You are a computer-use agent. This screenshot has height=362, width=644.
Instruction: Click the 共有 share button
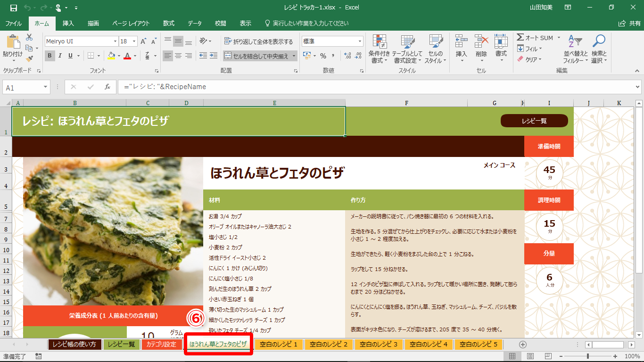point(630,23)
